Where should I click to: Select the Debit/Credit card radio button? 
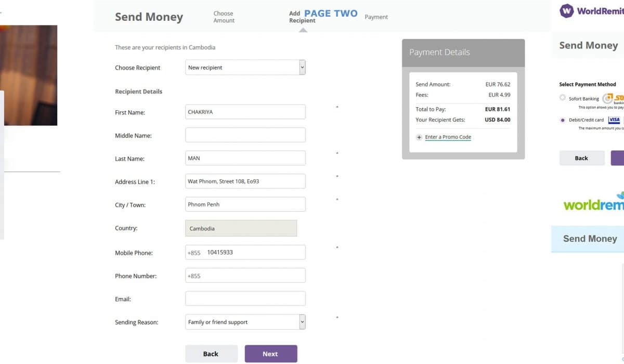563,120
